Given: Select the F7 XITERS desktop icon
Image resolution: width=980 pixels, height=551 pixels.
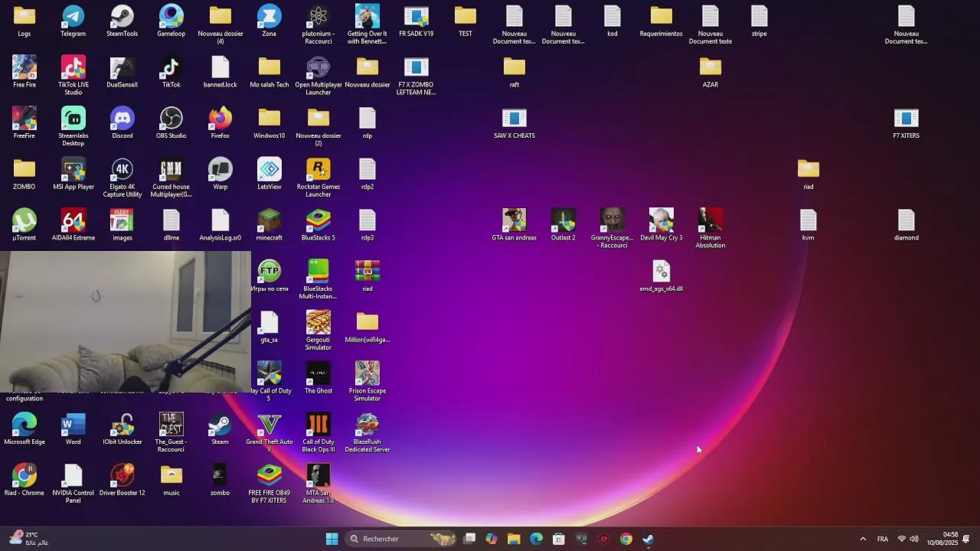Looking at the screenshot, I should (x=906, y=122).
